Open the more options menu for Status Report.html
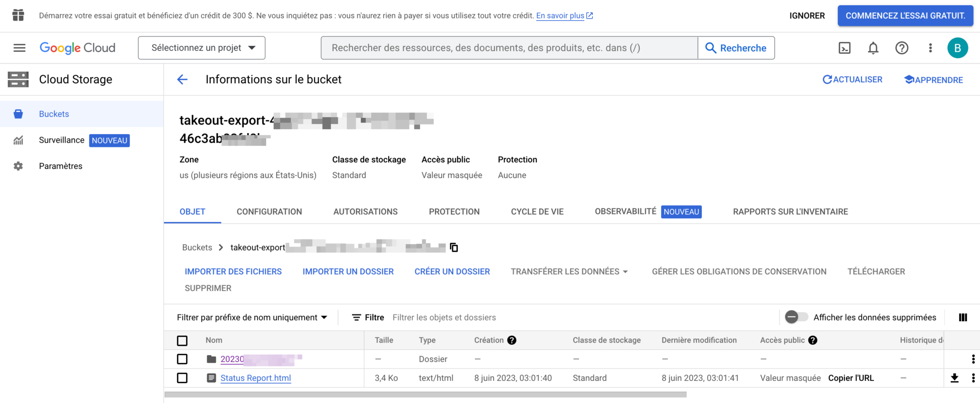 click(x=972, y=378)
